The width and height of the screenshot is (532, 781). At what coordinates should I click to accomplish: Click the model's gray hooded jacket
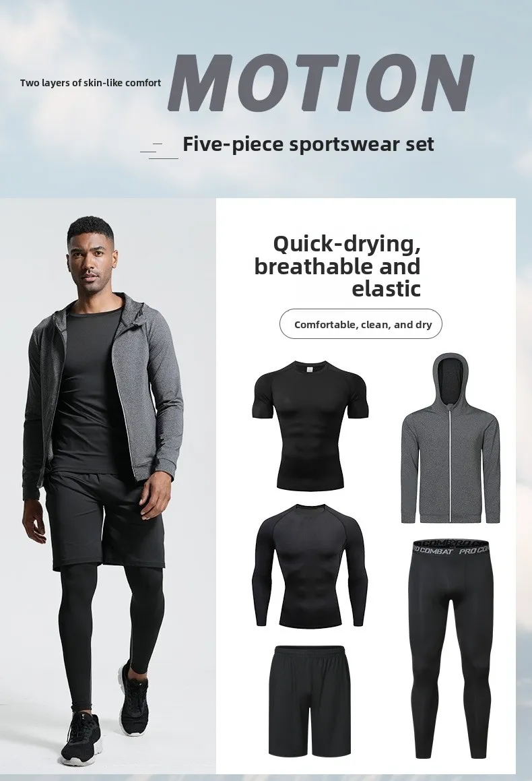pos(101,394)
